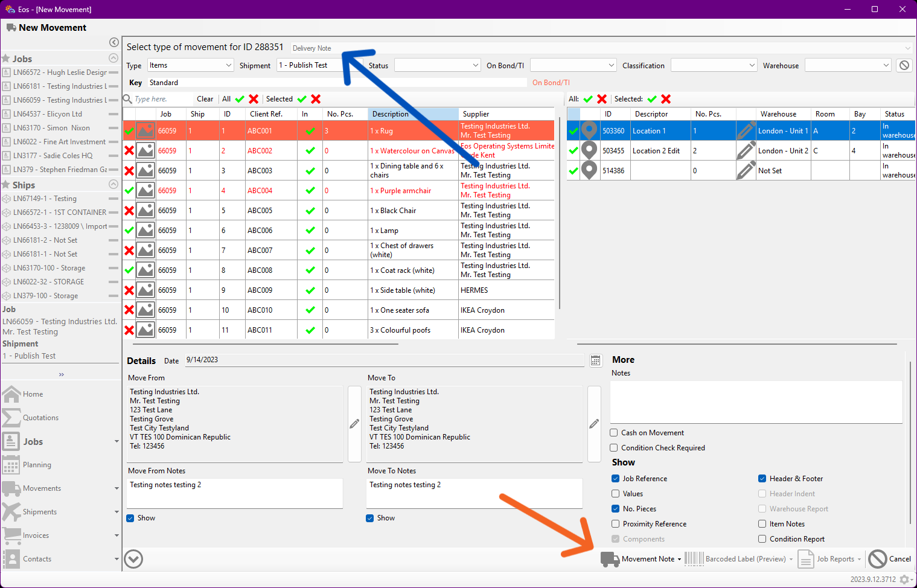Click the location pin for Location 1
917x588 pixels.
click(589, 130)
